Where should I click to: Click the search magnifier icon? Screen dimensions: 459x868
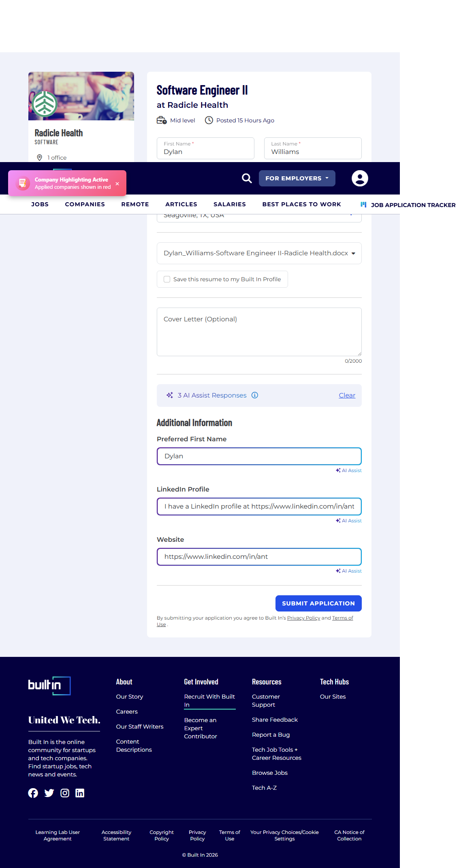pyautogui.click(x=247, y=178)
